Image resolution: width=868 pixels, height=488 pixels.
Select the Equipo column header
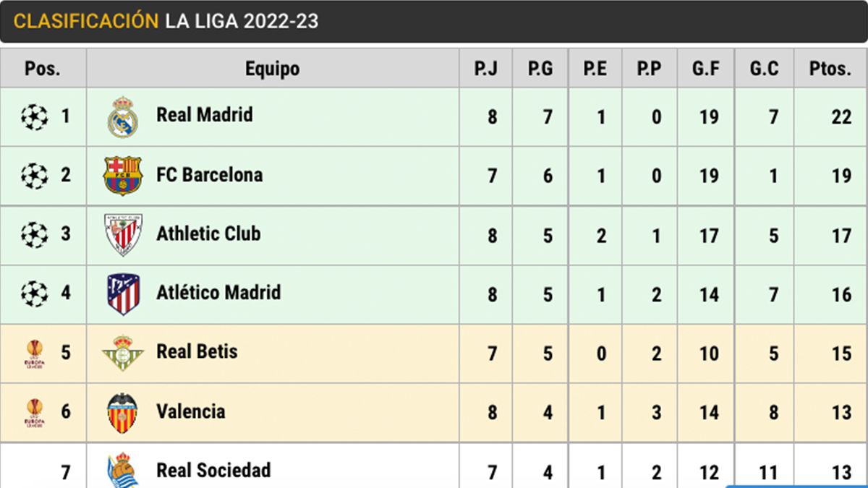coord(272,69)
